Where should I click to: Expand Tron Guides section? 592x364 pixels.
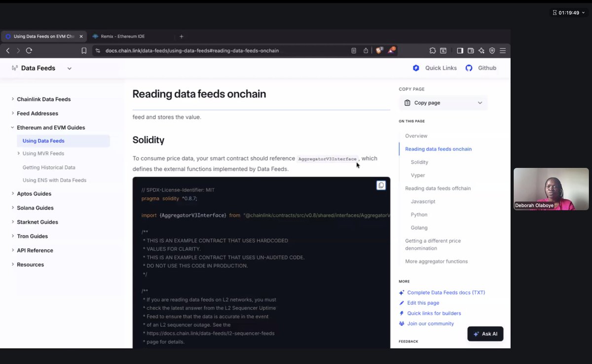[13, 236]
